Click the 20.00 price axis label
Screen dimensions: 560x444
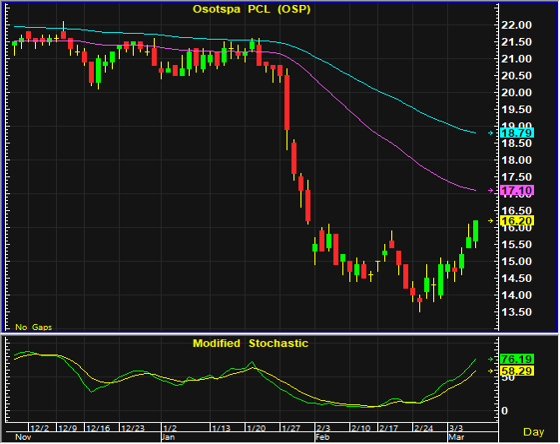[x=516, y=93]
